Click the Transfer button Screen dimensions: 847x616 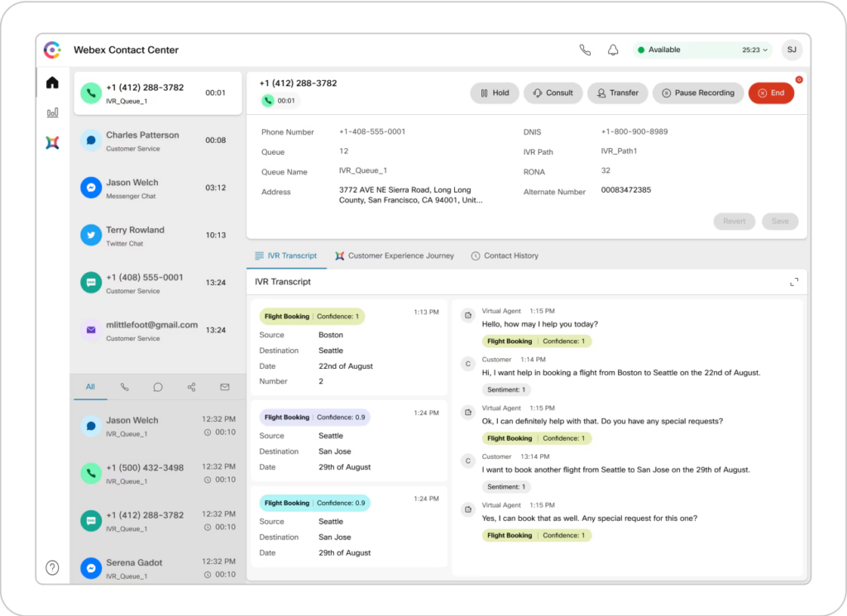click(x=617, y=93)
